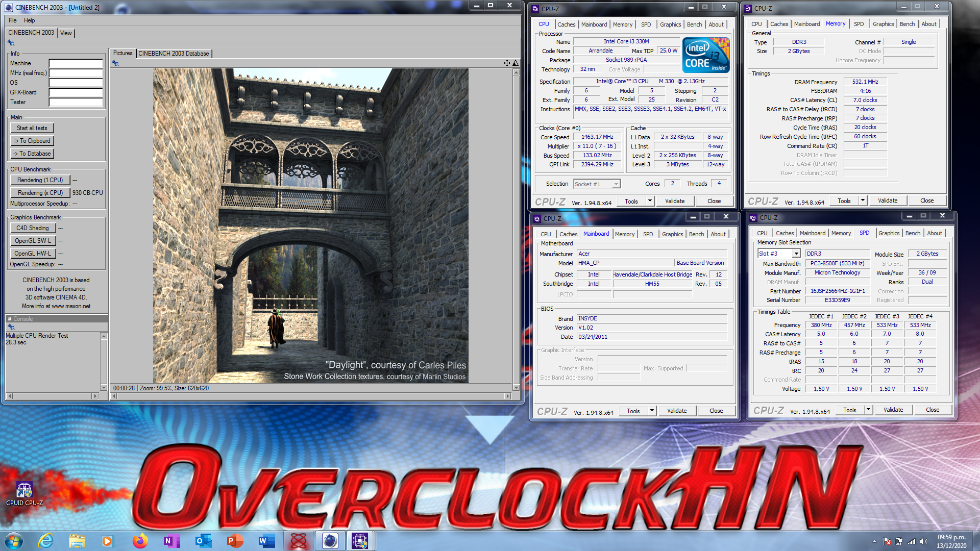Click the CINEBENCH title bar application icon
The height and width of the screenshot is (551, 980).
[9, 8]
